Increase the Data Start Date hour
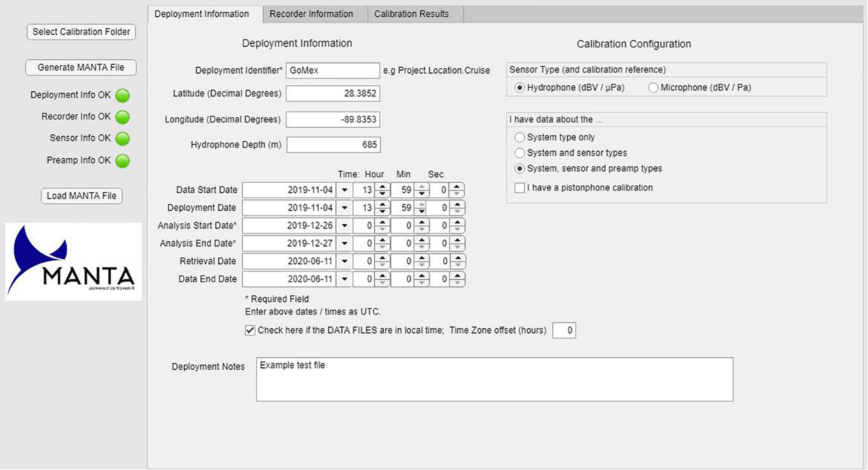Image resolution: width=868 pixels, height=470 pixels. tap(382, 187)
